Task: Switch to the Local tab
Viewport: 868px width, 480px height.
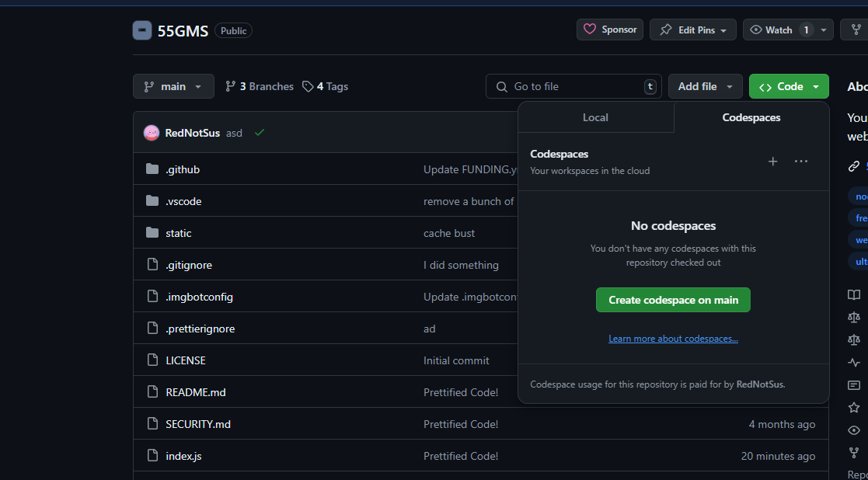Action: [596, 117]
